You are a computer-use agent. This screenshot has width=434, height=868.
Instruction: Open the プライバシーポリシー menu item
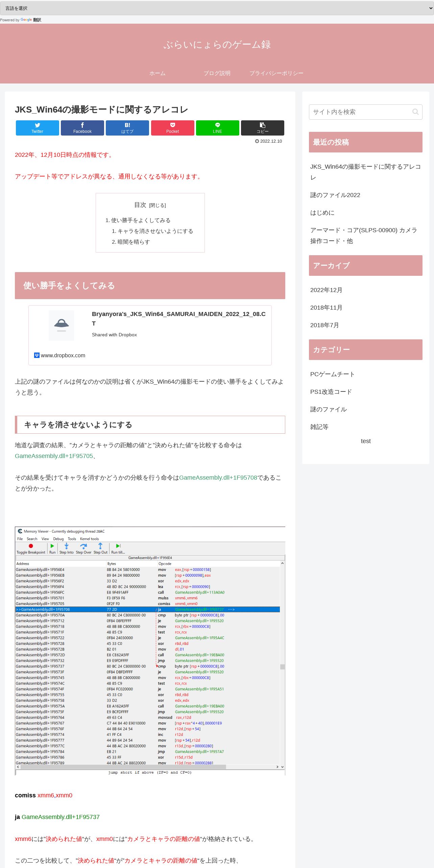[x=276, y=73]
